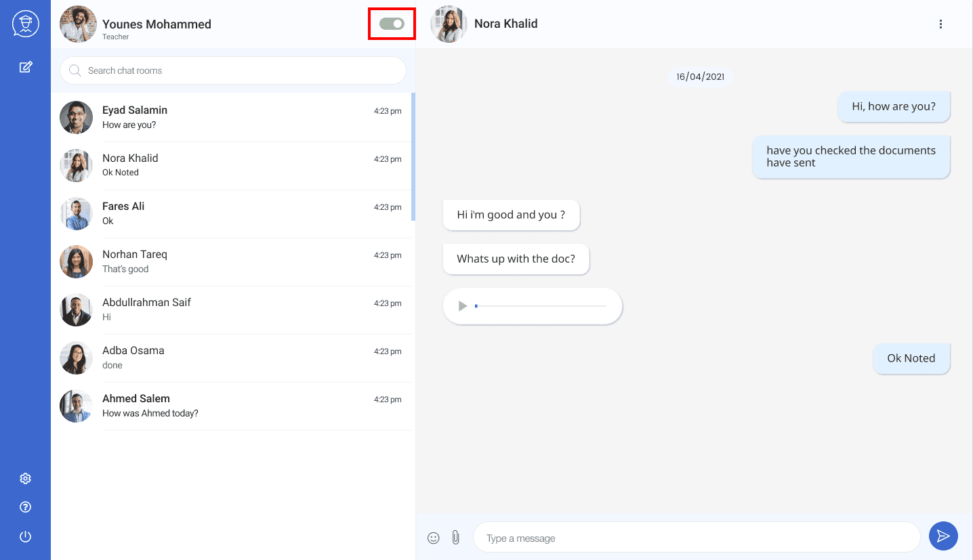Log out using the power icon
The height and width of the screenshot is (560, 973).
pyautogui.click(x=25, y=536)
